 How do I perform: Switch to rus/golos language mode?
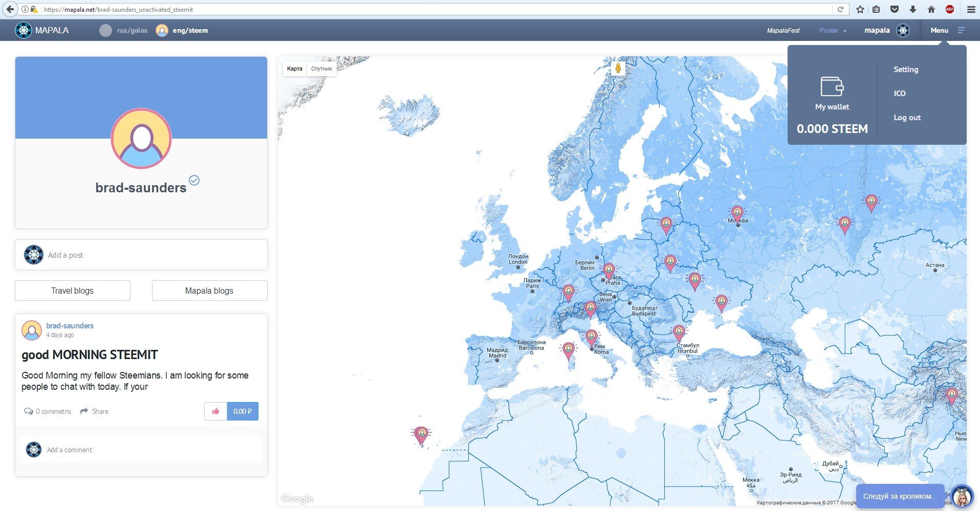point(123,30)
